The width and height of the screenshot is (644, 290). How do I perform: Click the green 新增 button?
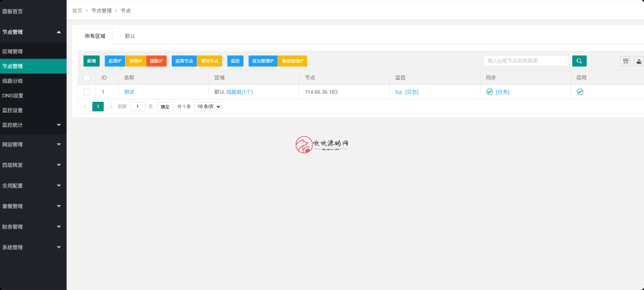[x=91, y=61]
